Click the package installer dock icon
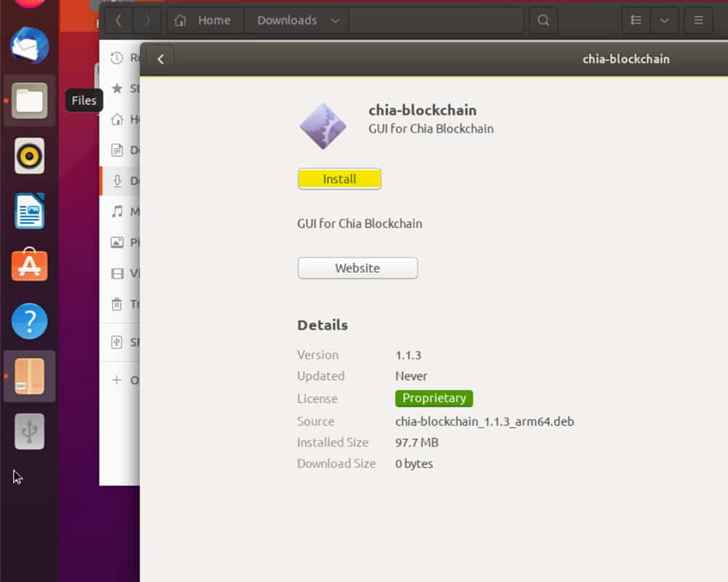Image resolution: width=728 pixels, height=582 pixels. point(29,376)
